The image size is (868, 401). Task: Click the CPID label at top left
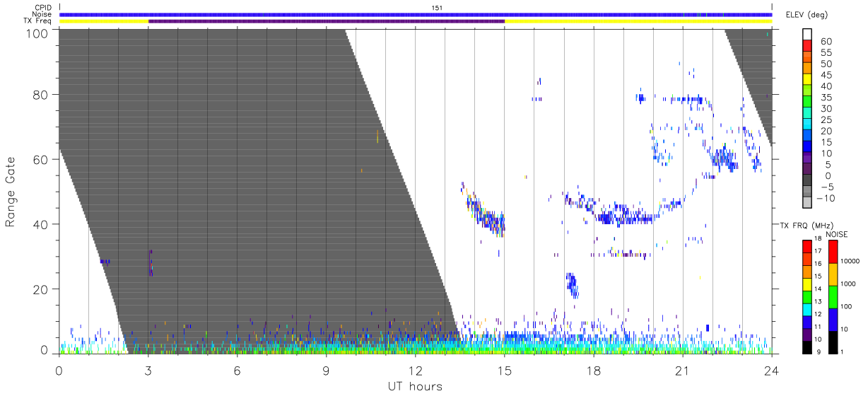pos(42,7)
